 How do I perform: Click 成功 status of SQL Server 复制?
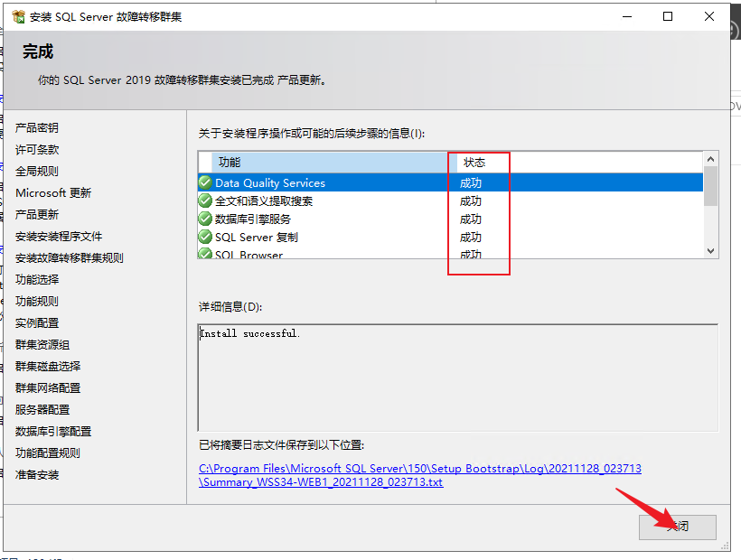pyautogui.click(x=471, y=237)
